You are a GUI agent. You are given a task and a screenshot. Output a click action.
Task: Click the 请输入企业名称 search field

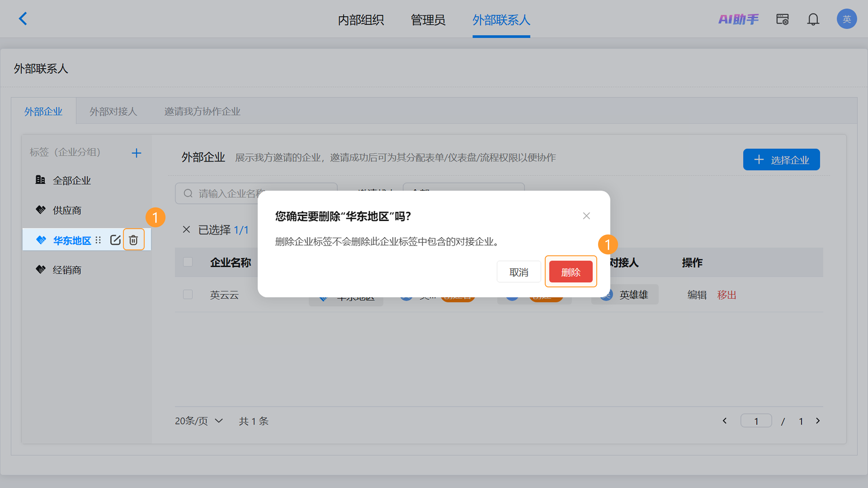click(x=256, y=193)
